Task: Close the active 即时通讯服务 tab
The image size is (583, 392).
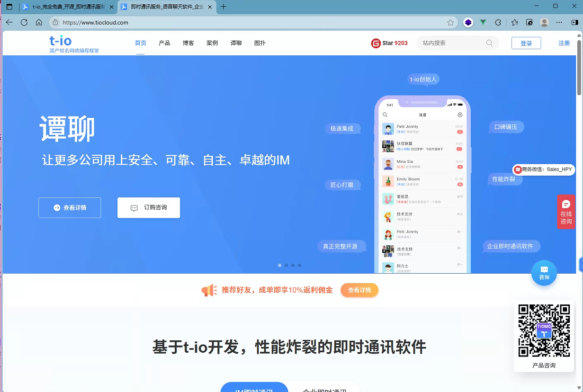Action: pos(210,7)
